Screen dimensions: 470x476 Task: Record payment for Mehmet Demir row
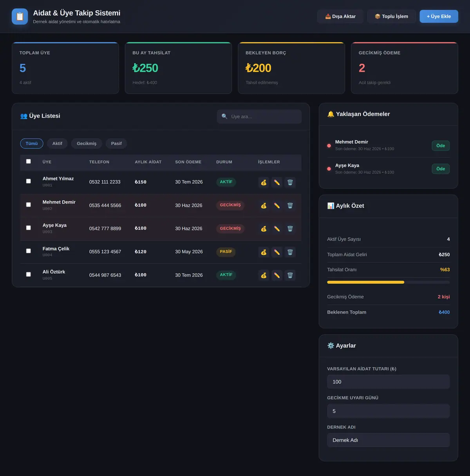(264, 206)
